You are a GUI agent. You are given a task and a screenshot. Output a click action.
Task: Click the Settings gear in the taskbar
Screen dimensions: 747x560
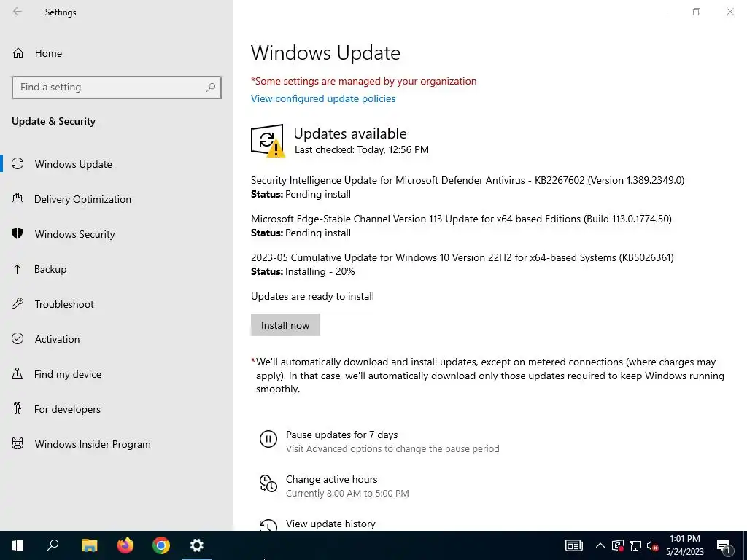[x=197, y=545]
